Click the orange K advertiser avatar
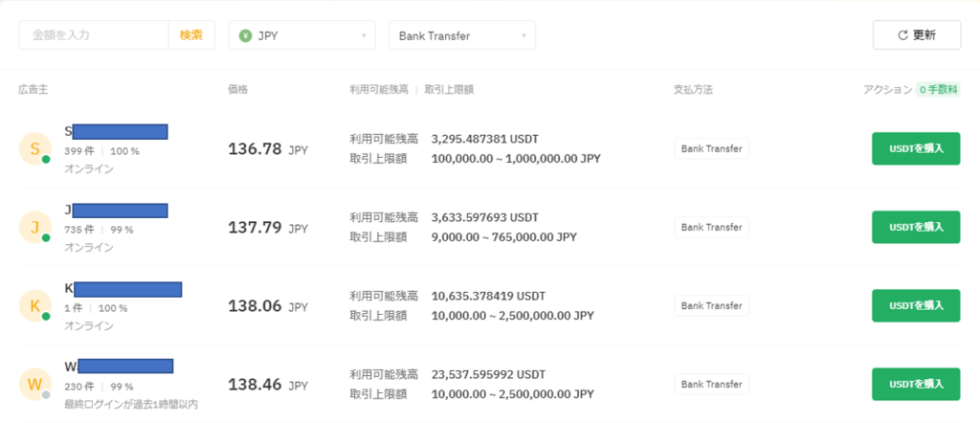 (x=34, y=305)
